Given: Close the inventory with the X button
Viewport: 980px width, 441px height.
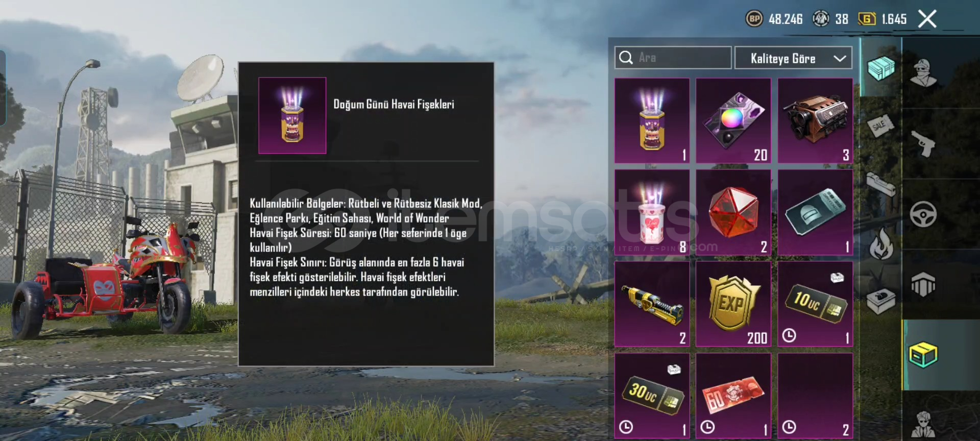Looking at the screenshot, I should point(927,19).
